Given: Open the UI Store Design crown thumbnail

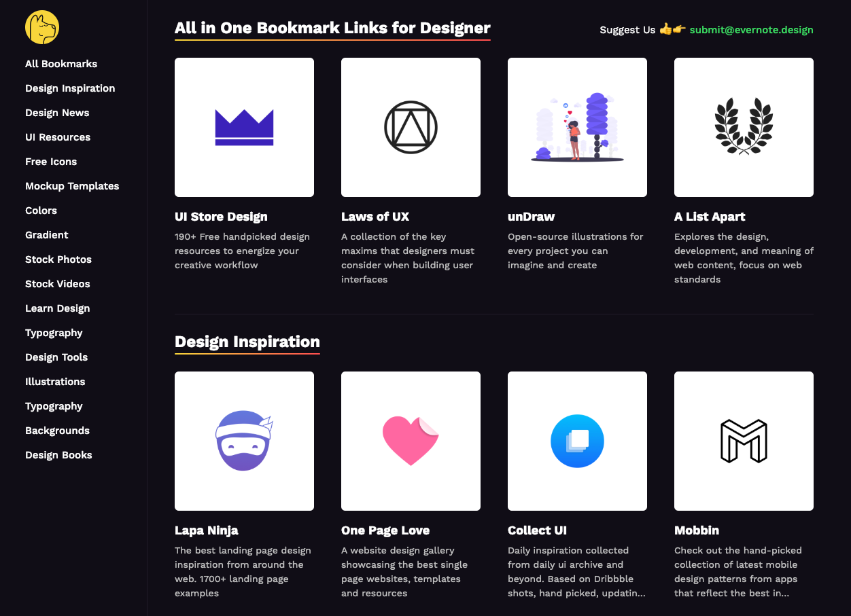Looking at the screenshot, I should point(244,127).
